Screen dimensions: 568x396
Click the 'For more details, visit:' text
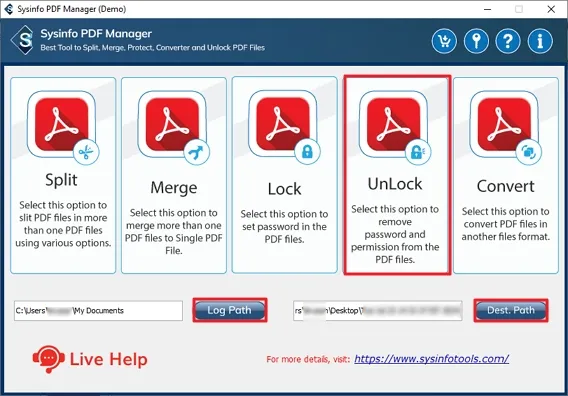[x=308, y=359]
